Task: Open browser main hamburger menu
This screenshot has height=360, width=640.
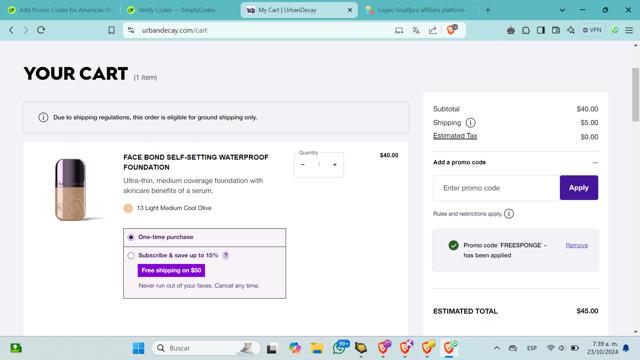Action: 629,30
